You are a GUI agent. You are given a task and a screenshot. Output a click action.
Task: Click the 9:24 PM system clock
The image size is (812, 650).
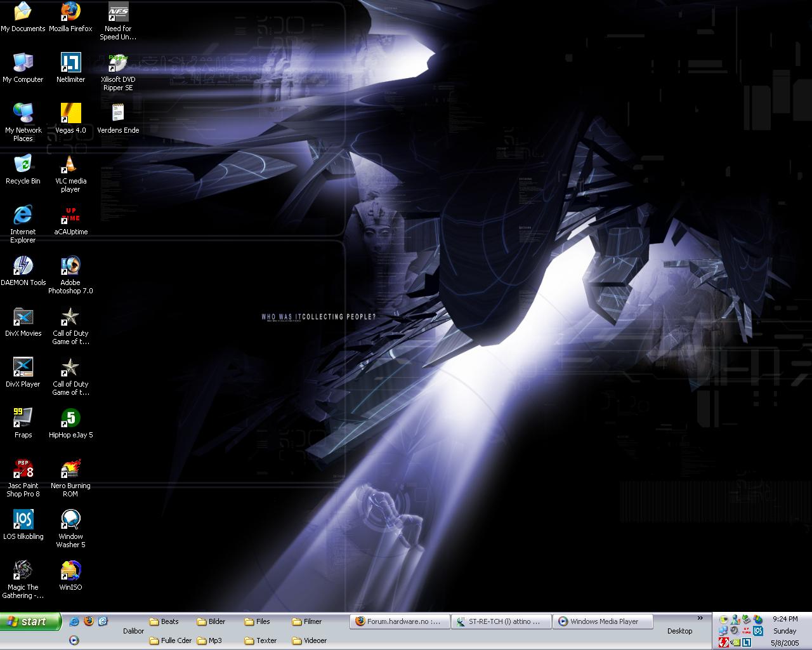click(785, 619)
